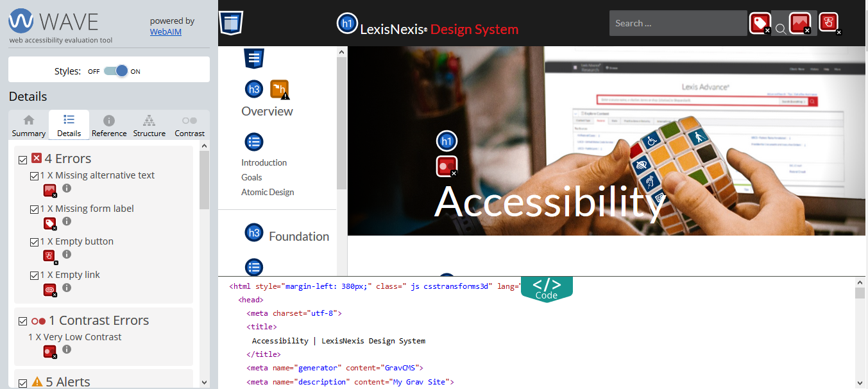Viewport: 868px width, 389px height.
Task: Click the magnifier search icon
Action: point(781,28)
